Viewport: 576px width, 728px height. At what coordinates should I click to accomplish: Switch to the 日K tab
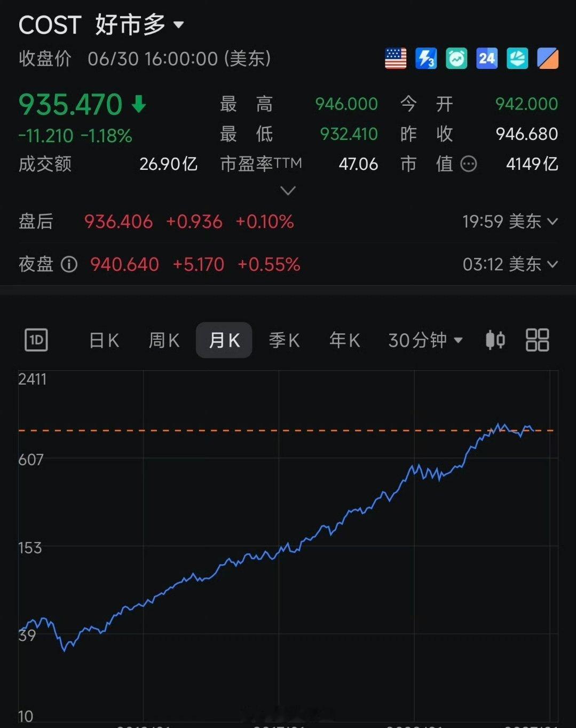(104, 340)
